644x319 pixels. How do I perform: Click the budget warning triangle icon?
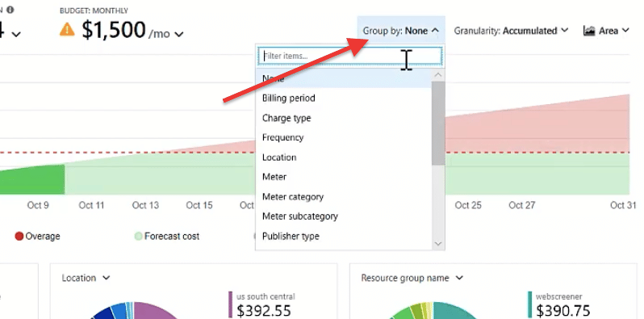tap(67, 30)
